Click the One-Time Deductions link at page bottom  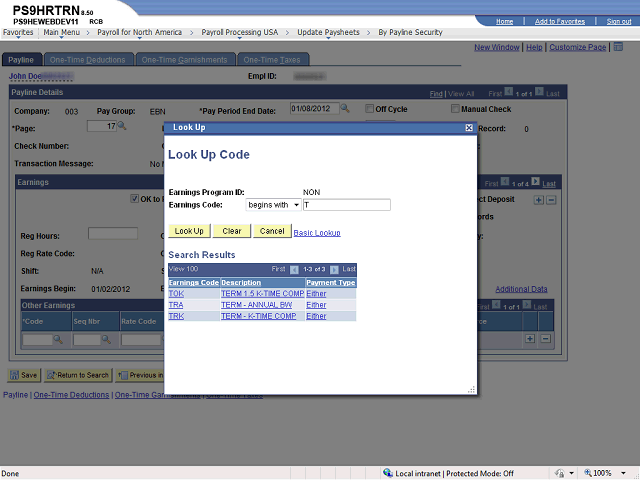click(71, 395)
